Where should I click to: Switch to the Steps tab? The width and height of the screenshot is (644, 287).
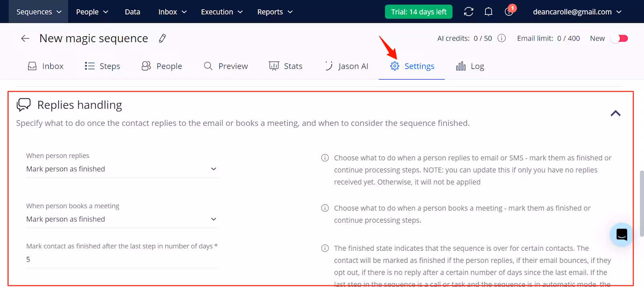pos(103,66)
